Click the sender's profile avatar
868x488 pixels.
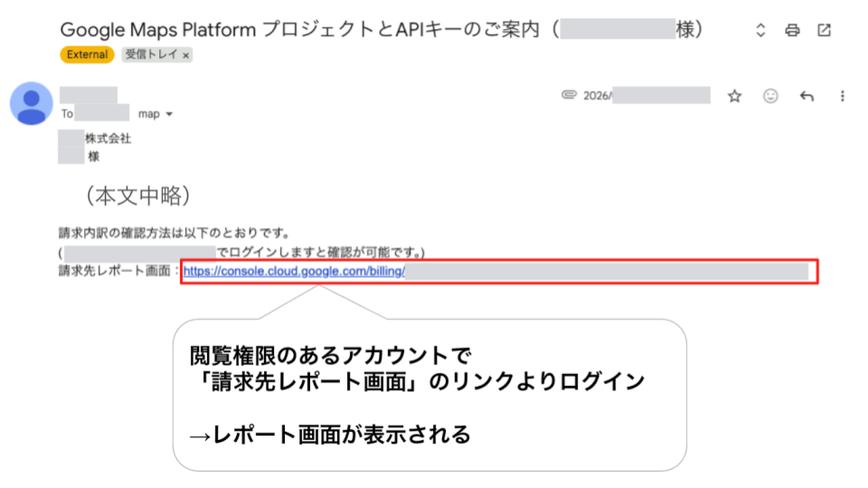tap(32, 103)
